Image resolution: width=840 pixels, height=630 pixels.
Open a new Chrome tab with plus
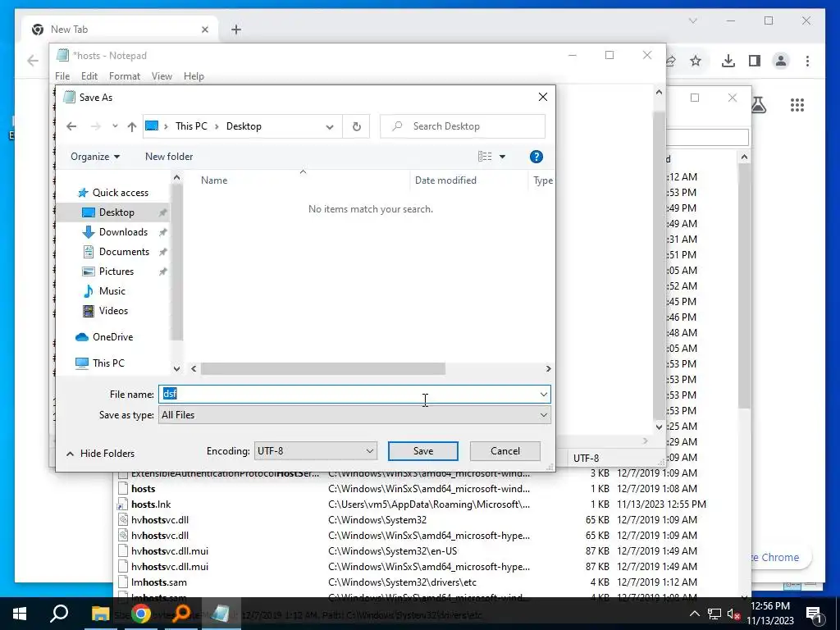click(235, 30)
